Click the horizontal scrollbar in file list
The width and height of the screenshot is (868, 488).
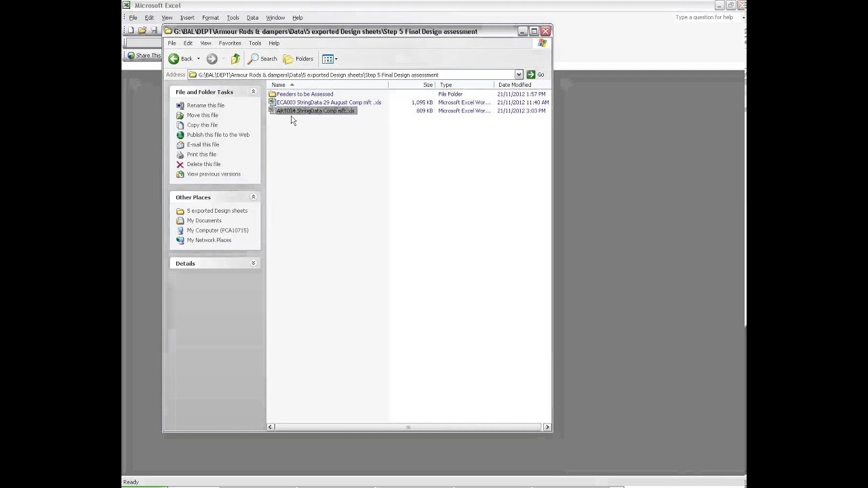[x=408, y=427]
